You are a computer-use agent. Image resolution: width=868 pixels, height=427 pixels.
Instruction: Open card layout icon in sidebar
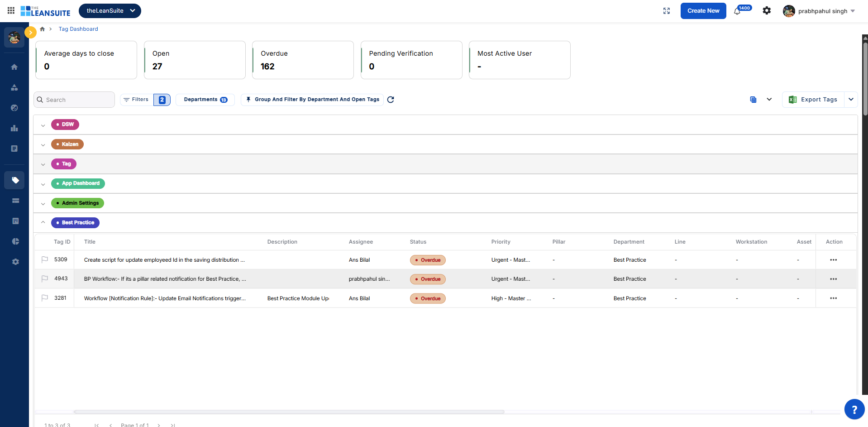coord(15,201)
